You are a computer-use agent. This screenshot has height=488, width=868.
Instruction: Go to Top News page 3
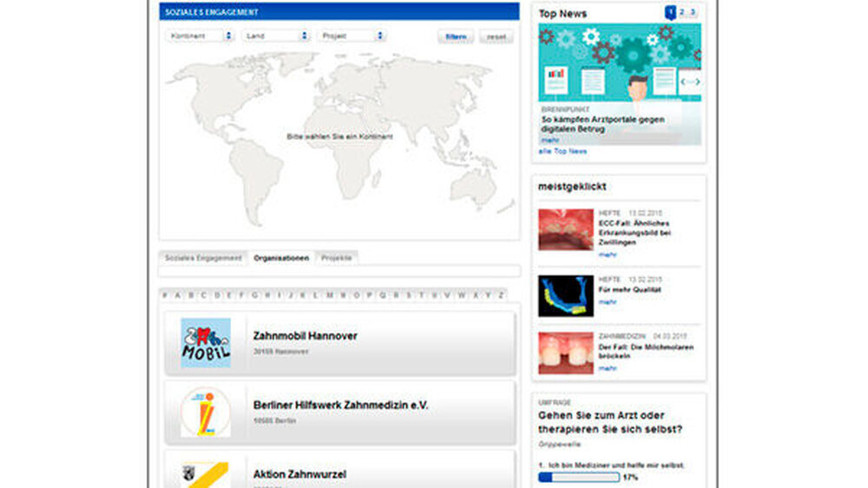[x=694, y=12]
